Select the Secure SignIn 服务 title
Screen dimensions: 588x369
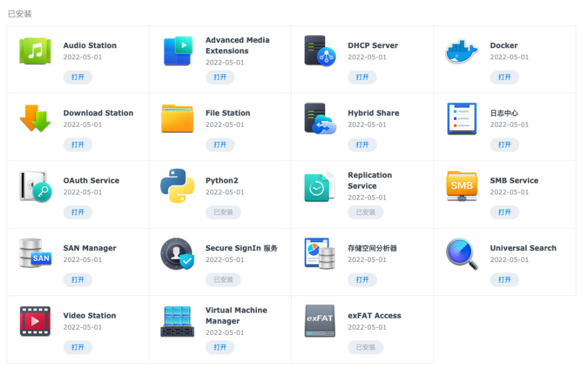click(242, 248)
